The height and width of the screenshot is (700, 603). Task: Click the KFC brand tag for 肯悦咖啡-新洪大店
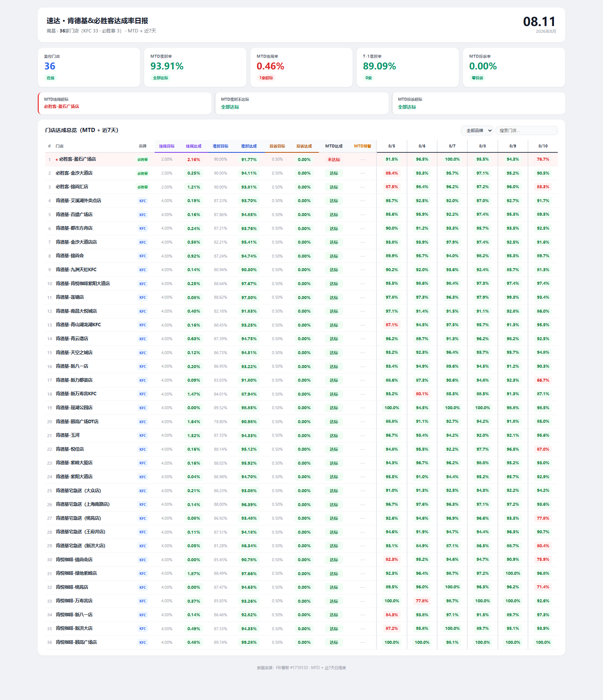coord(142,629)
